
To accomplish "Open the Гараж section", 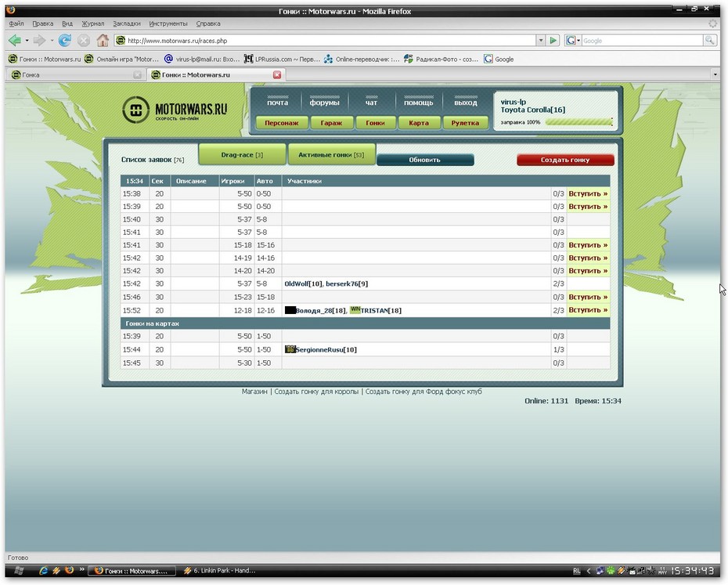I will (x=331, y=123).
